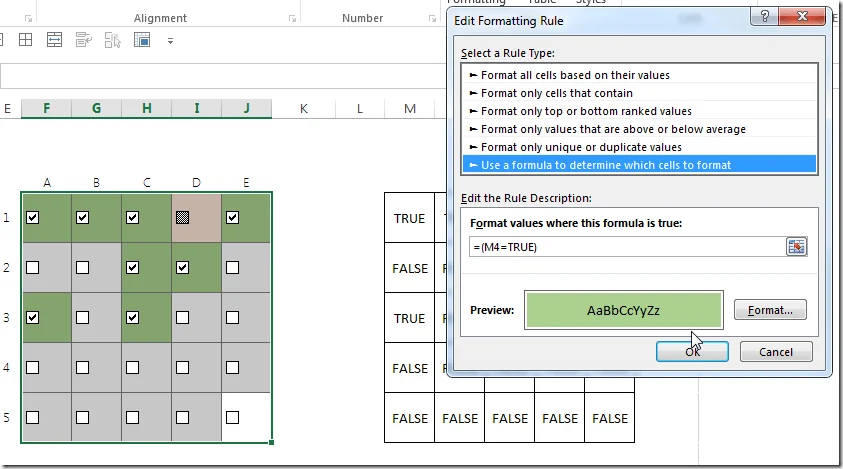This screenshot has width=843, height=469.
Task: Click the FALSE cell under M, second table row
Action: [409, 268]
